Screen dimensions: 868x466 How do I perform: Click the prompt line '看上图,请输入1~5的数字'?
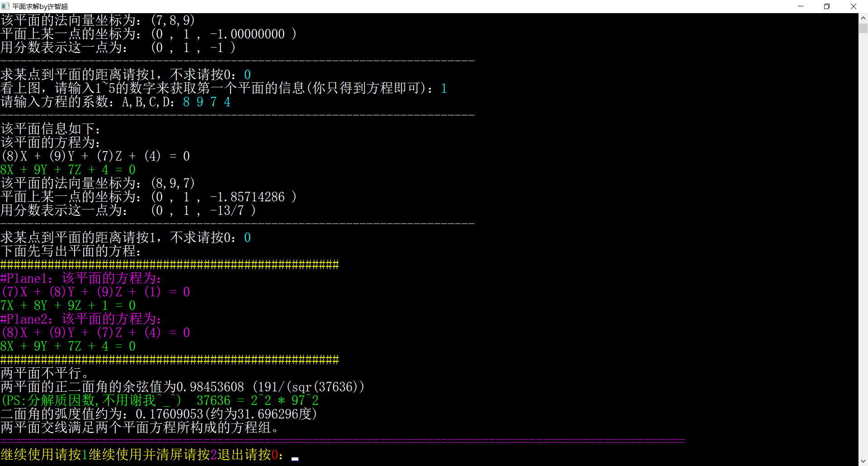[x=224, y=88]
